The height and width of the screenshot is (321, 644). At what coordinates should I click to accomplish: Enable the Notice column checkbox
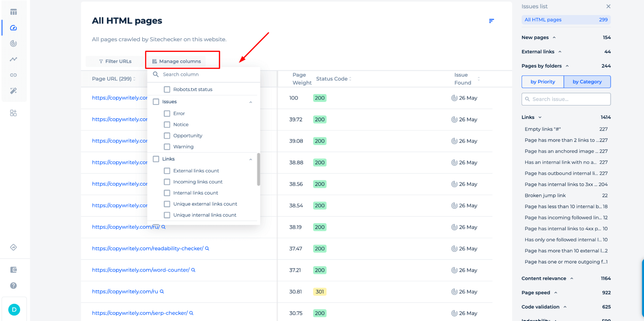pos(167,124)
